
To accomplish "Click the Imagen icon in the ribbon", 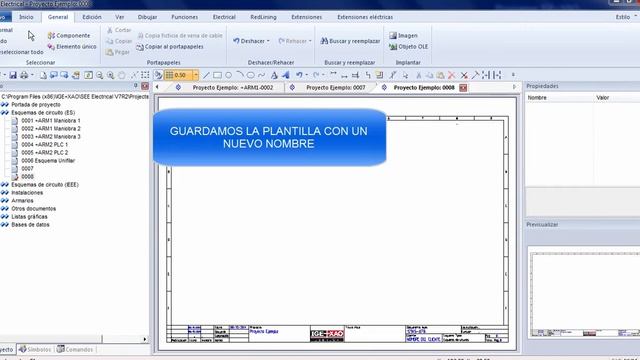I will [393, 36].
